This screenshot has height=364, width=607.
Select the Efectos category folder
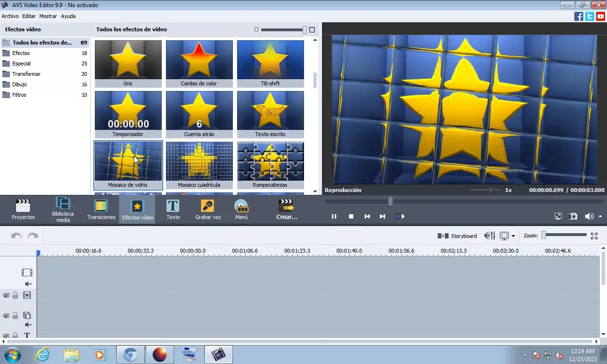[x=45, y=53]
